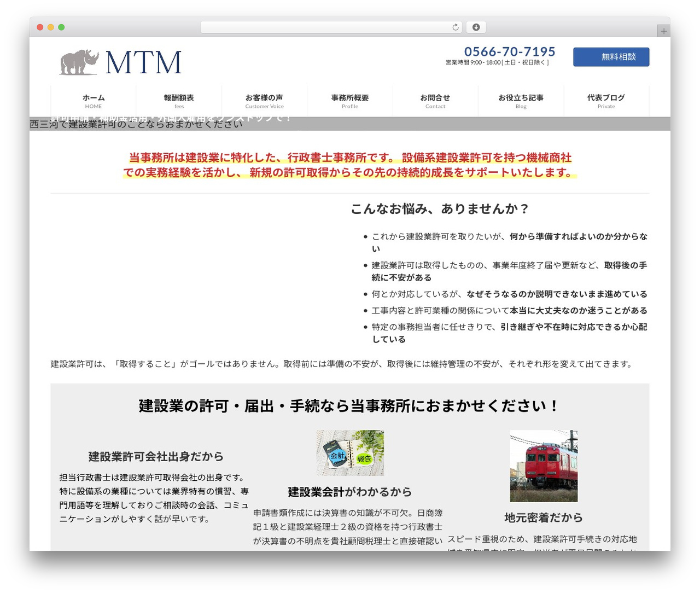Open お問合せ Contact page

coord(435,101)
